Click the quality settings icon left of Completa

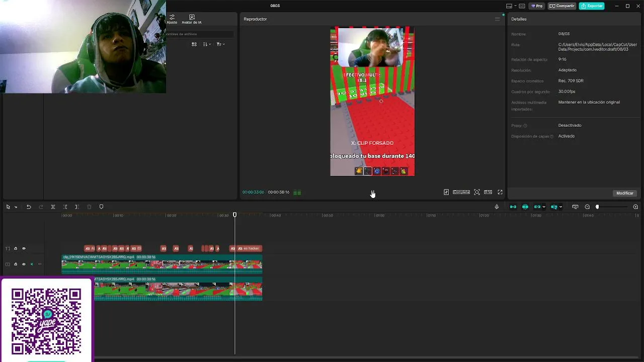coord(446,192)
